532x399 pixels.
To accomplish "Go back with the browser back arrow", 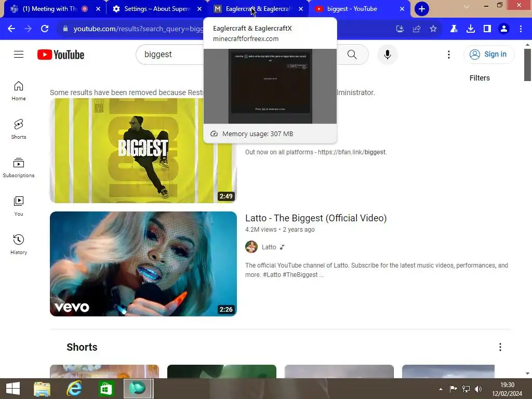I will tap(11, 29).
